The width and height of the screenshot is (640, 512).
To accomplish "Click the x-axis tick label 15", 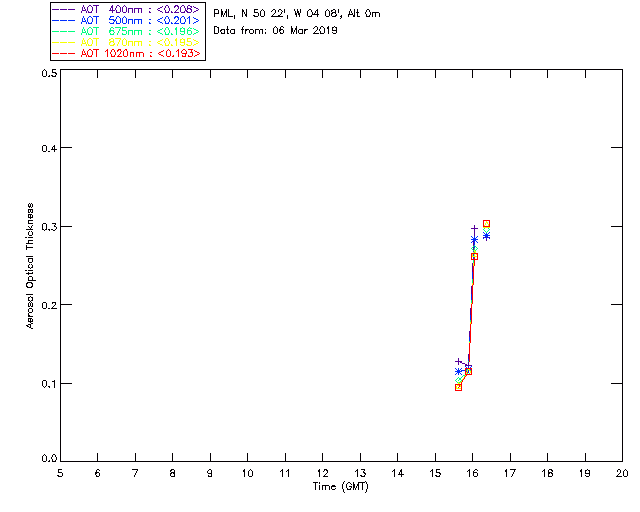I will coord(435,473).
